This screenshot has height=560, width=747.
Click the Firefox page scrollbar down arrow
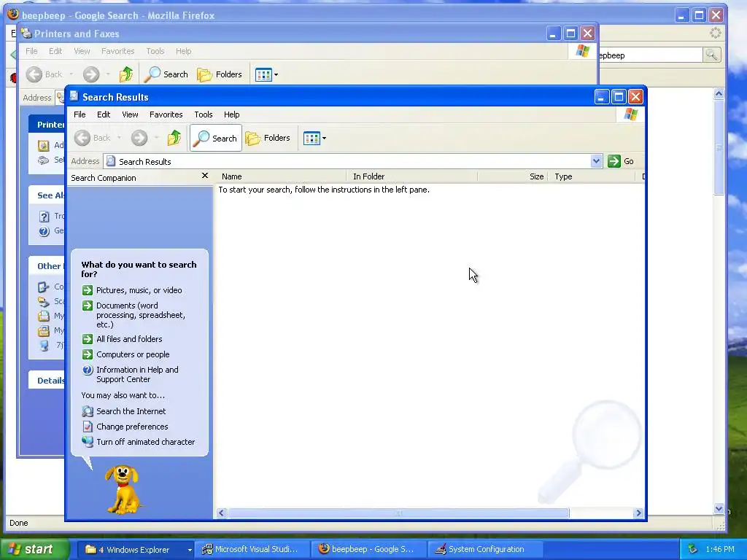(719, 509)
